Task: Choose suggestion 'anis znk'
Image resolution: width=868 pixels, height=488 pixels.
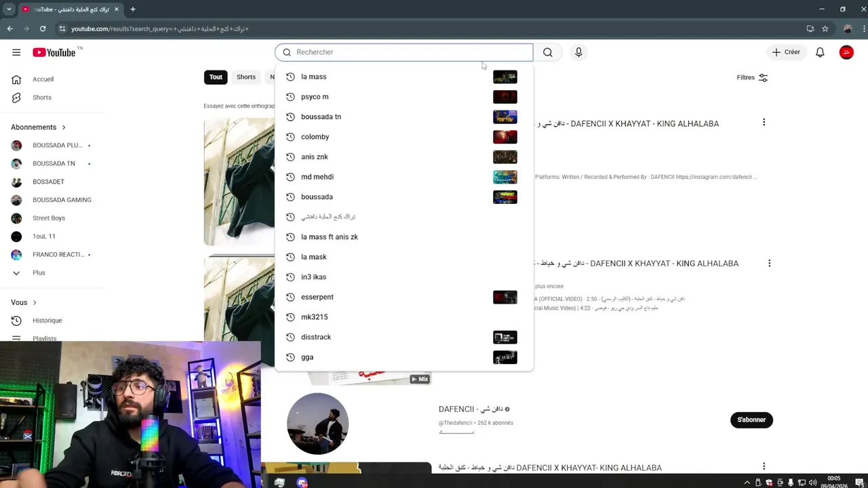Action: [x=404, y=157]
